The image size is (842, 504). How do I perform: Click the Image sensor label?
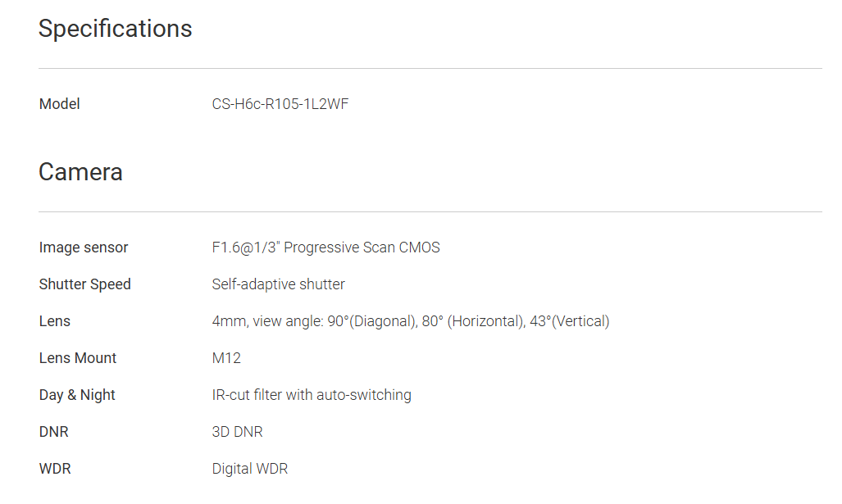click(84, 247)
